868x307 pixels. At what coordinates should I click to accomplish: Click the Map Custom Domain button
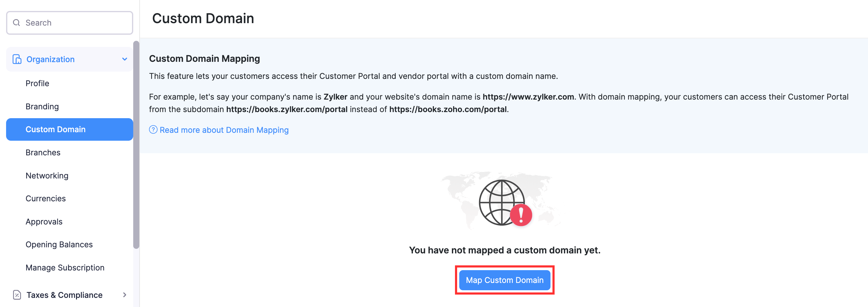point(505,280)
